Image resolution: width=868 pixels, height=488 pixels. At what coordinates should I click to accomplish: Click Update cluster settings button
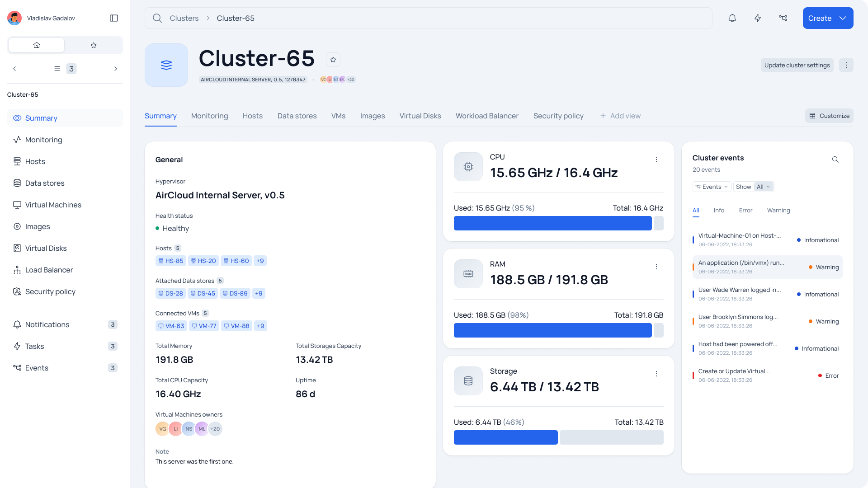797,65
